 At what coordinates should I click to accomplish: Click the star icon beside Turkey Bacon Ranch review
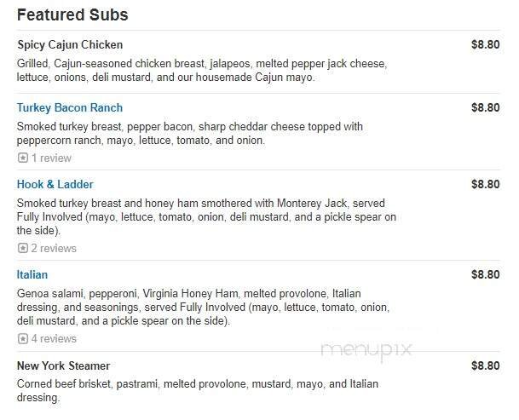click(x=22, y=158)
